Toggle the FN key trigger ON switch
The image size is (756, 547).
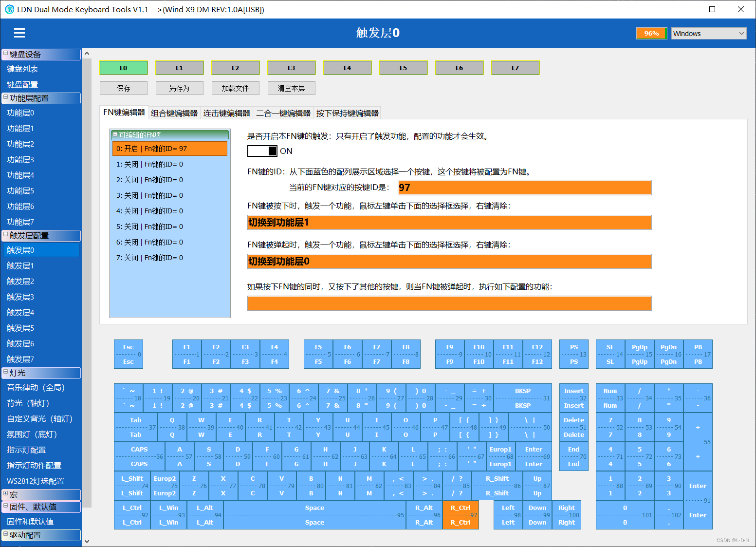pyautogui.click(x=262, y=151)
